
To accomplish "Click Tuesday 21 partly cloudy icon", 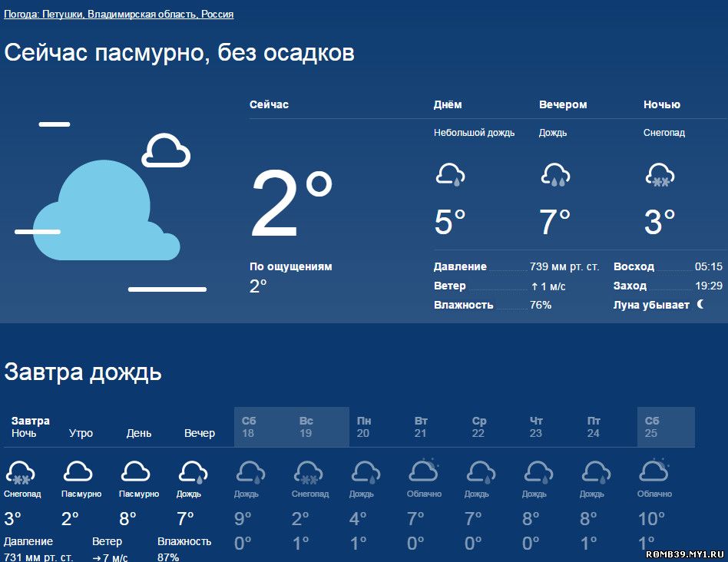I will pyautogui.click(x=423, y=471).
